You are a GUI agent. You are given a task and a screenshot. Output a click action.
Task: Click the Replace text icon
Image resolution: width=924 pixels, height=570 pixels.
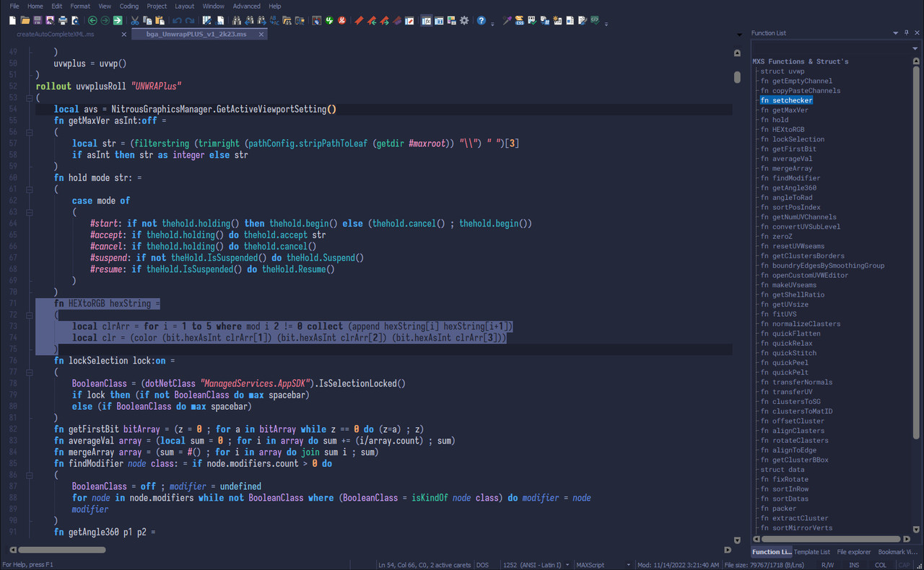274,20
